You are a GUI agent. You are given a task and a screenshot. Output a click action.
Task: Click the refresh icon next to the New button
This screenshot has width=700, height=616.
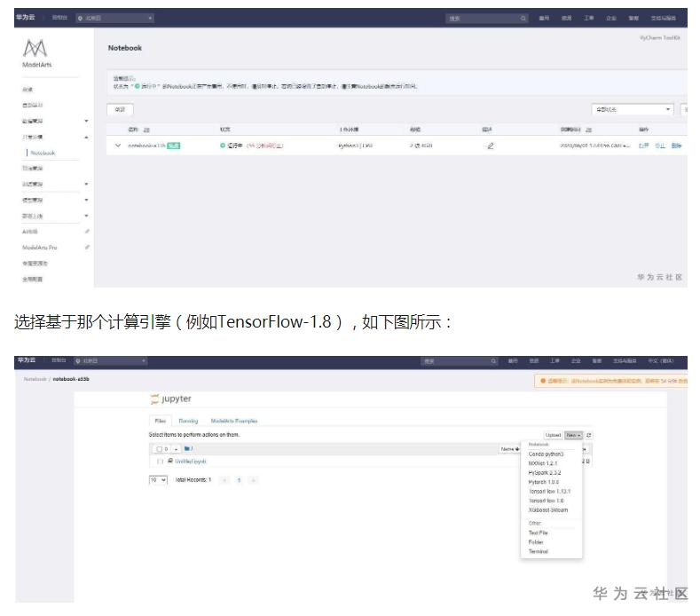(589, 435)
